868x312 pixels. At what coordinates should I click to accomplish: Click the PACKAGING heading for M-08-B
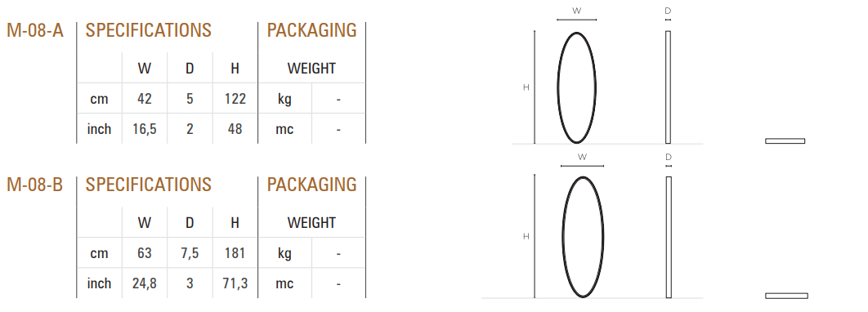coord(311,185)
